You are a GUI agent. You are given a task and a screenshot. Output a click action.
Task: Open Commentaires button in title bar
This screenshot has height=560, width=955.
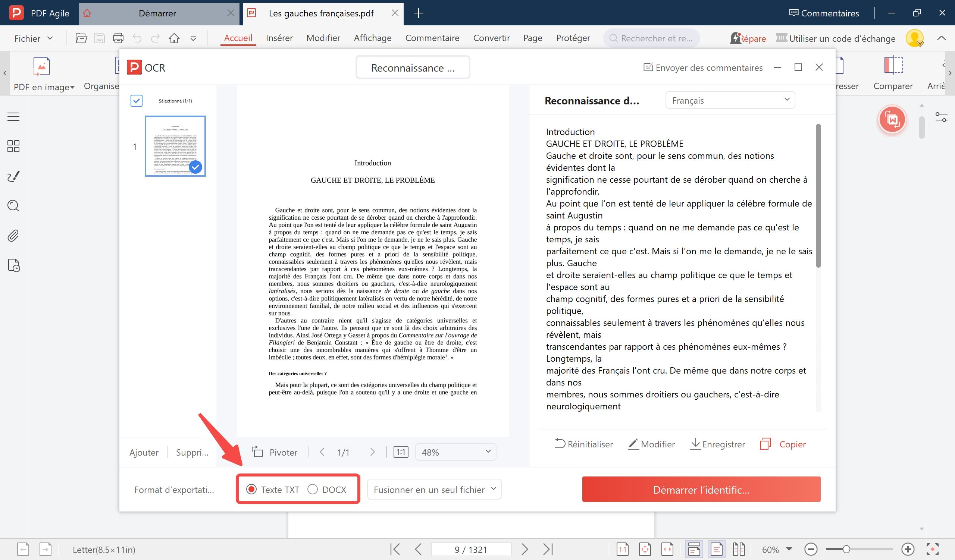click(x=824, y=13)
